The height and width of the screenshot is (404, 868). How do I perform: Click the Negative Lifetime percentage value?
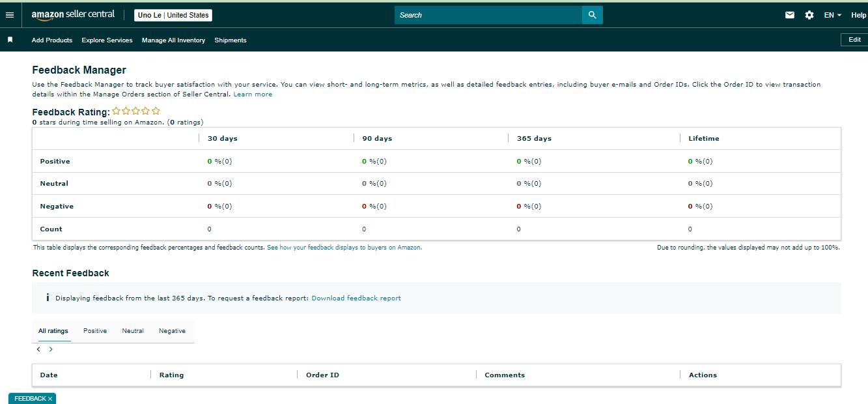700,206
